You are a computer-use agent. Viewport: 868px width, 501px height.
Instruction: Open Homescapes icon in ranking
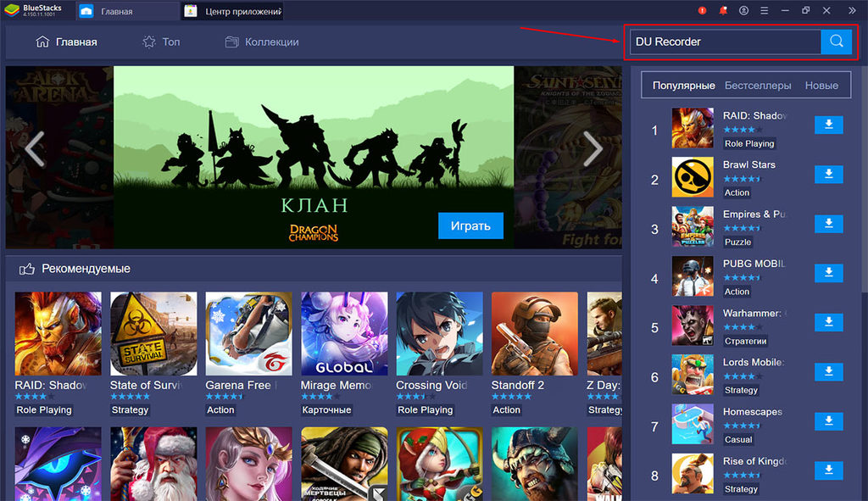tap(693, 424)
